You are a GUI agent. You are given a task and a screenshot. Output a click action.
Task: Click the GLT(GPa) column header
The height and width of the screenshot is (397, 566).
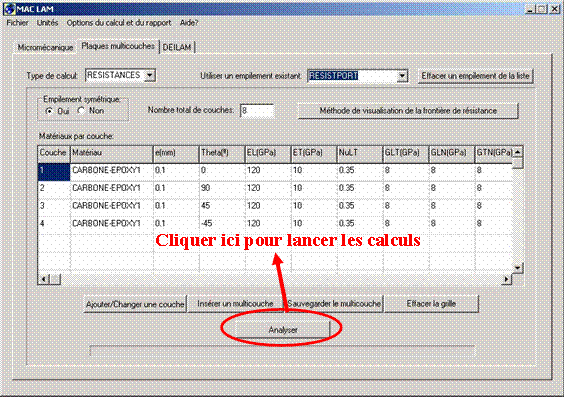coord(405,153)
